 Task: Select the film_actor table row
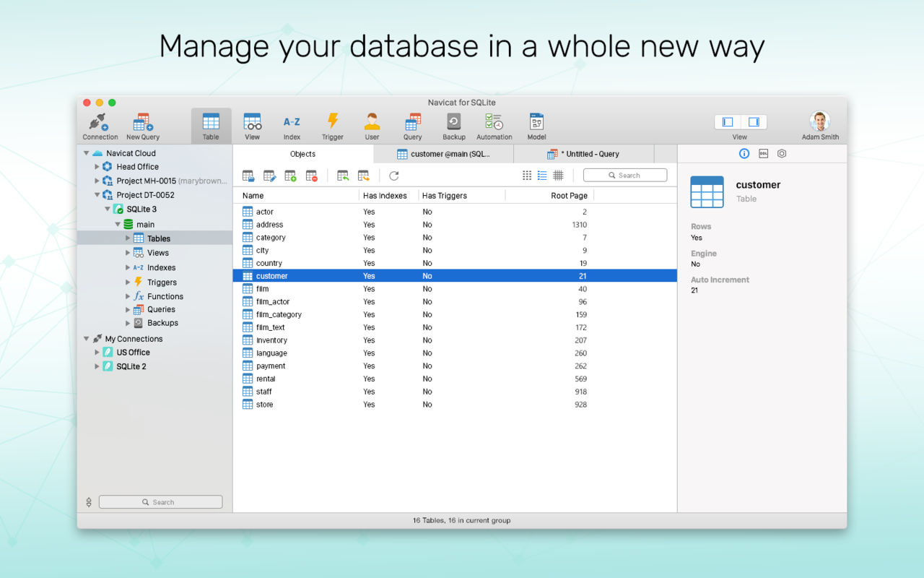pos(455,302)
